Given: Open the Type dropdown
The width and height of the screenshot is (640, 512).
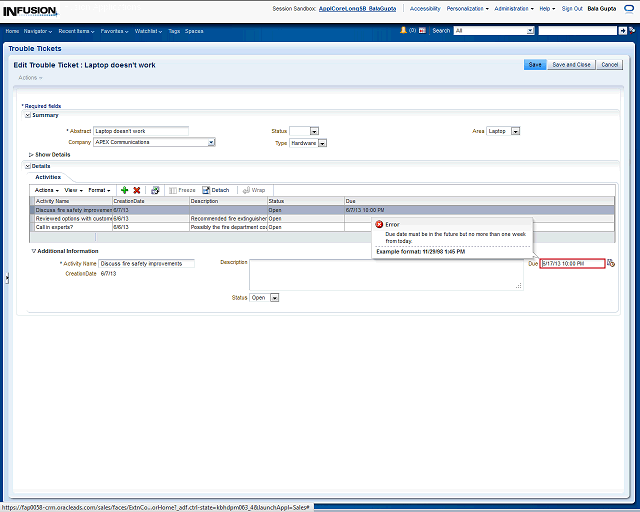Looking at the screenshot, I should (x=323, y=143).
